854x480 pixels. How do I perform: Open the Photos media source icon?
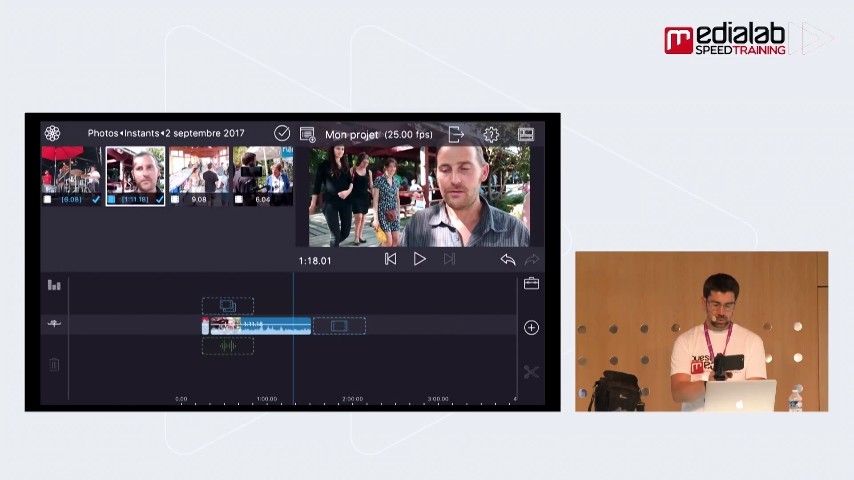(x=52, y=134)
